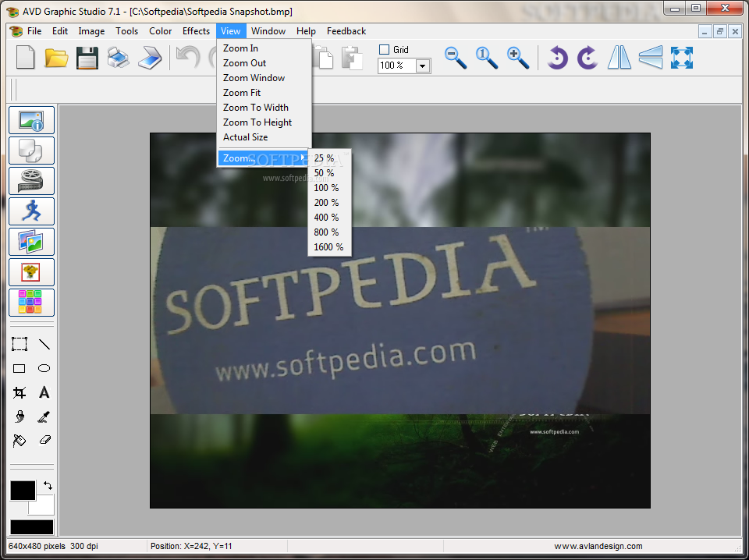Choose Zoom Window from the View menu
The width and height of the screenshot is (749, 560).
(x=264, y=78)
